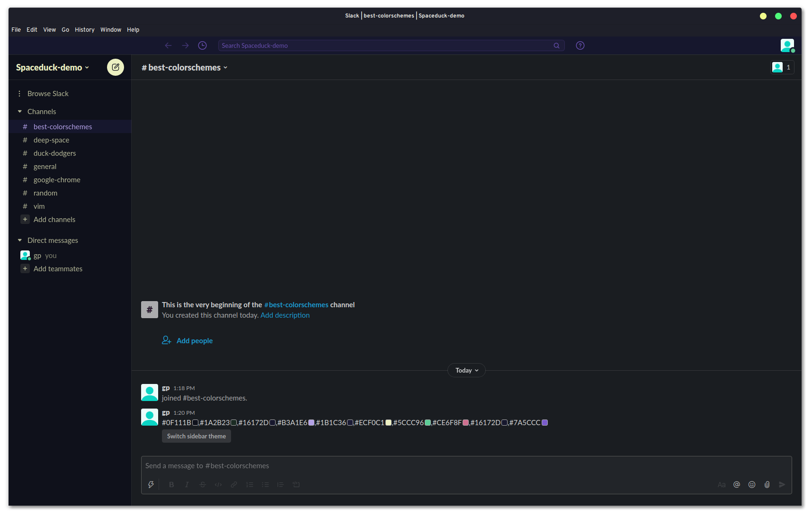812x517 pixels.
Task: Open the File menu
Action: pyautogui.click(x=16, y=29)
